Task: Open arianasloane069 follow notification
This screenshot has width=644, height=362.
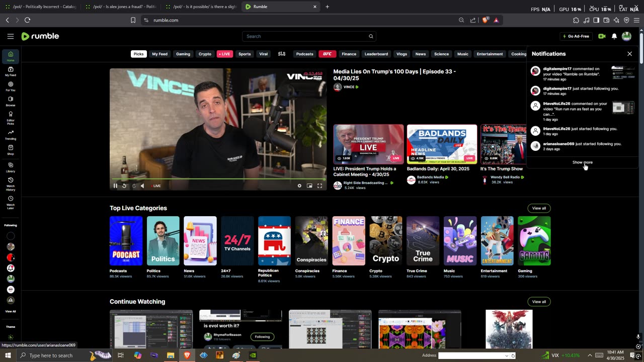Action: [582, 146]
